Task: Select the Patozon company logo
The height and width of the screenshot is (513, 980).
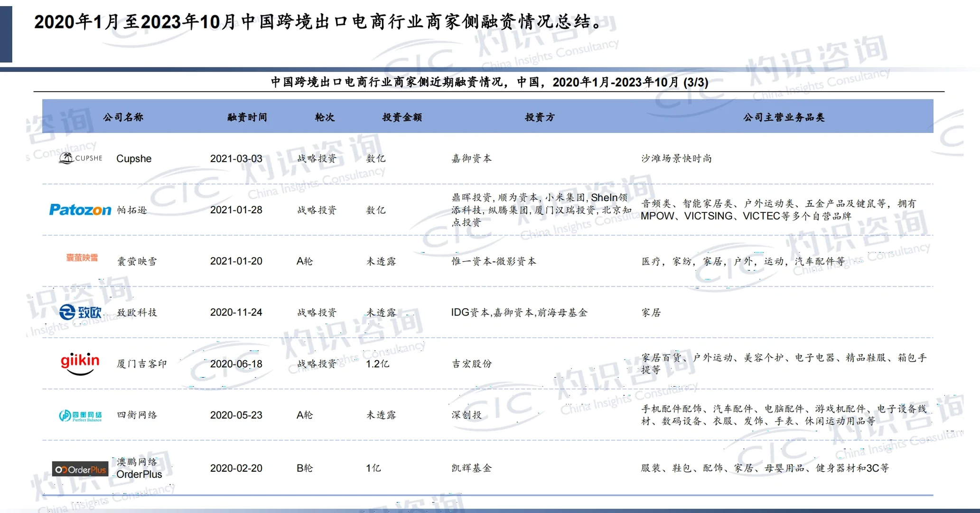Action: click(79, 209)
